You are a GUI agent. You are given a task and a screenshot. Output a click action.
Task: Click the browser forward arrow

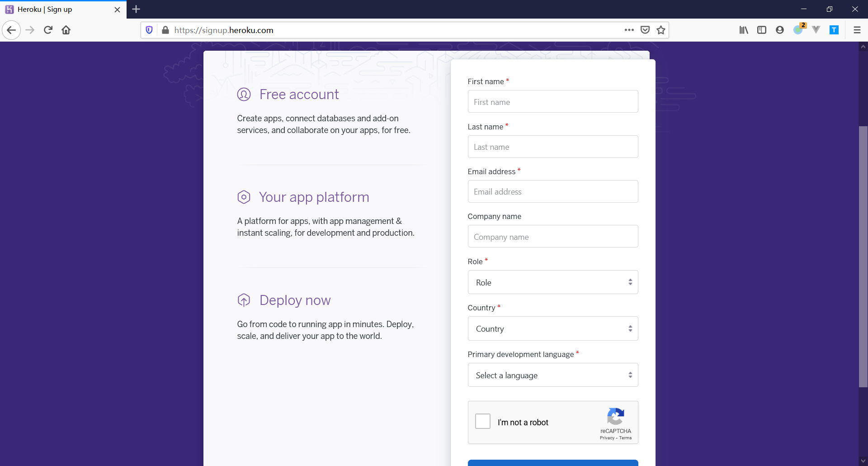pos(30,30)
